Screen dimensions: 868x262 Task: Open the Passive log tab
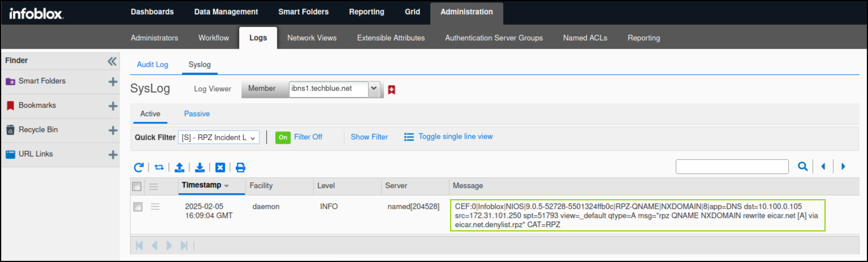tap(197, 114)
